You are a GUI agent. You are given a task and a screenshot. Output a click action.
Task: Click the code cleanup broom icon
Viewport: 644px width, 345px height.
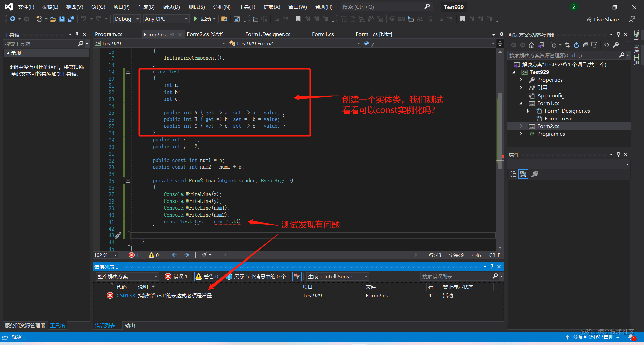tap(204, 255)
